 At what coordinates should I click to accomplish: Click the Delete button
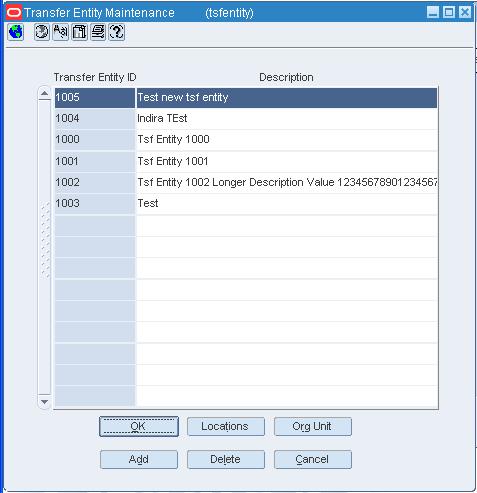(226, 459)
